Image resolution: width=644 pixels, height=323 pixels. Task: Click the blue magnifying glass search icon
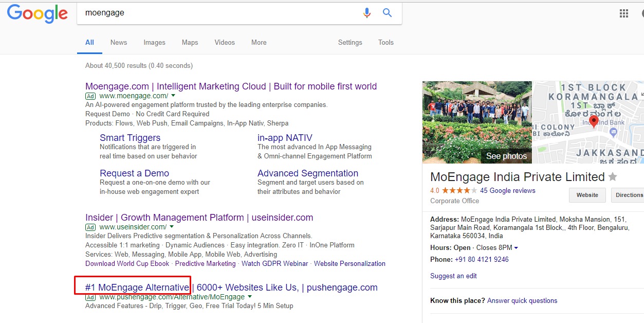tap(388, 13)
